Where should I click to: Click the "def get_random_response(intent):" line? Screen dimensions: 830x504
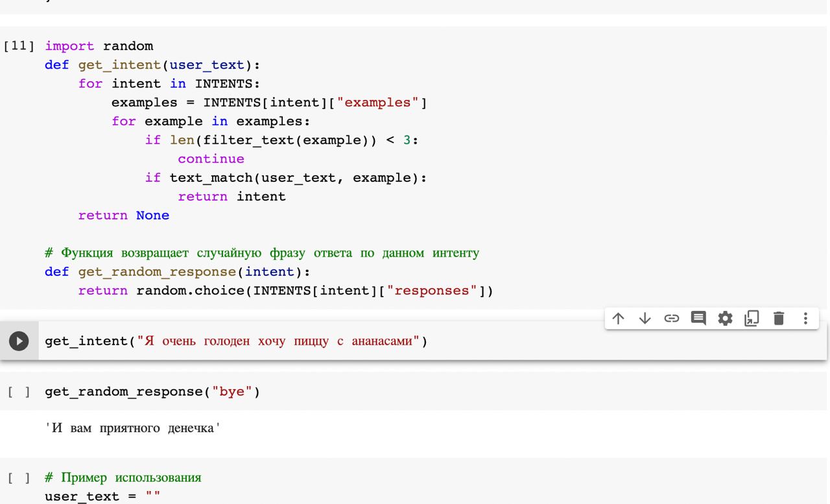pyautogui.click(x=178, y=271)
